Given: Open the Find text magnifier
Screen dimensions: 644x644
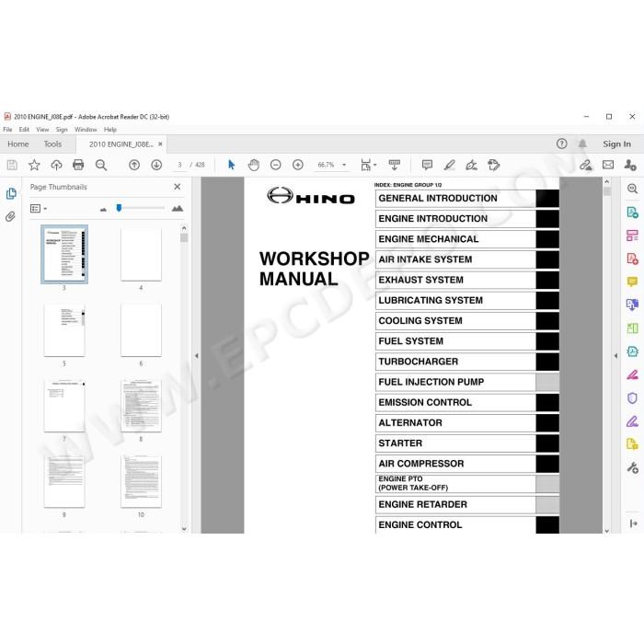Looking at the screenshot, I should coord(101,165).
